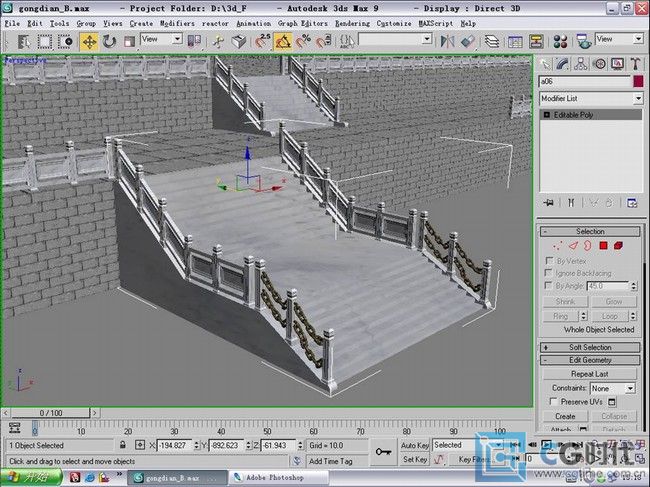650x487 pixels.
Task: Toggle the 2.5D Snaps icon
Action: point(262,41)
